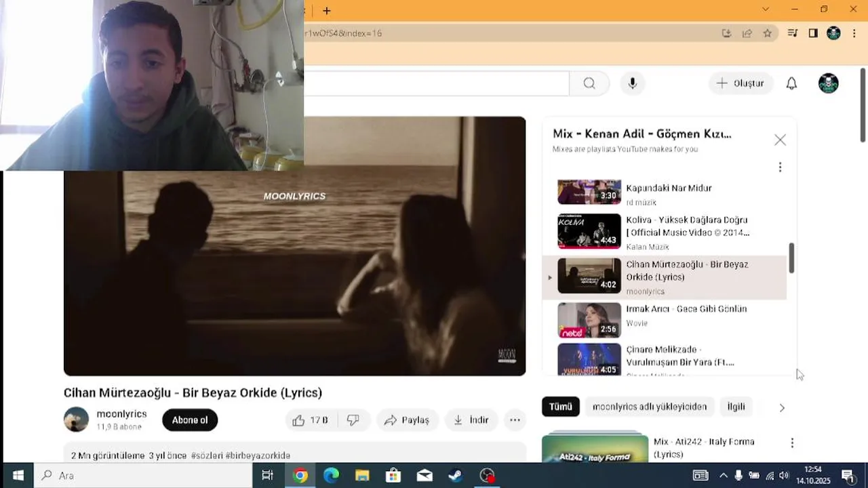Click #sözleri hashtag in description
Image resolution: width=868 pixels, height=488 pixels.
pos(207,455)
